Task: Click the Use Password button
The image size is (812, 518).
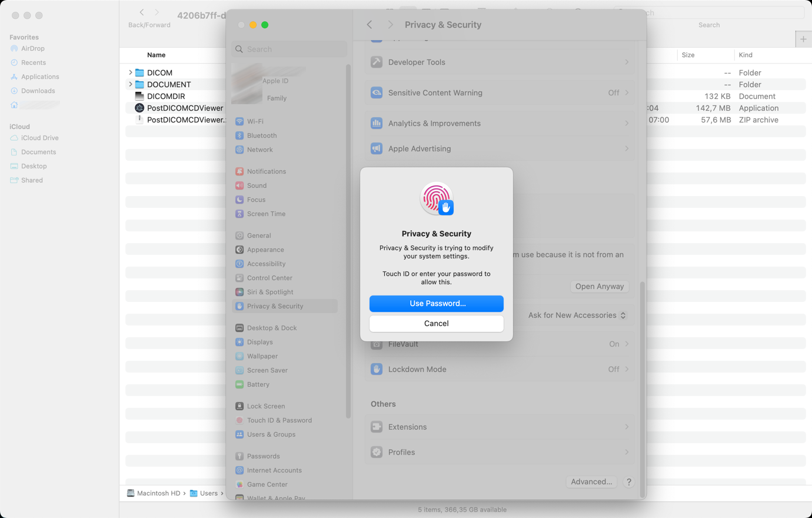Action: pyautogui.click(x=436, y=303)
